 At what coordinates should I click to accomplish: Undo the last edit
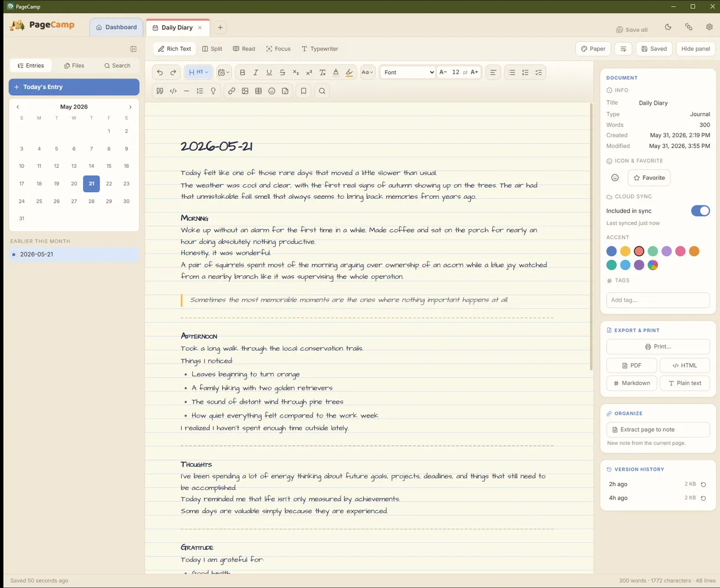(160, 73)
